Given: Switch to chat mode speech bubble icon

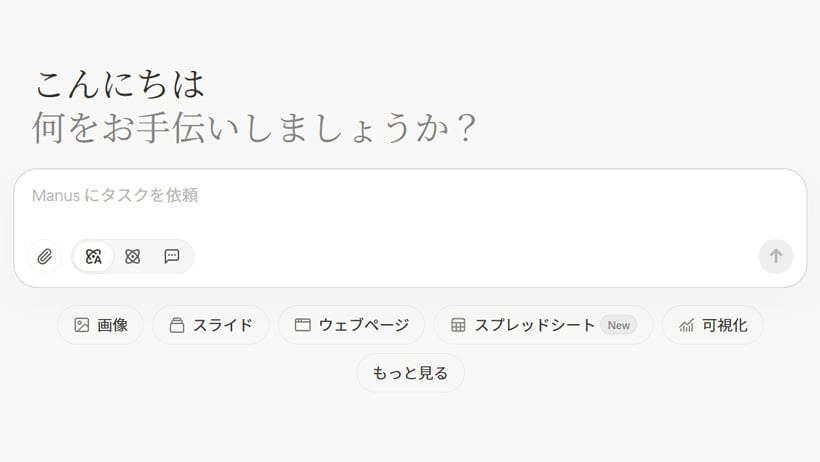Looking at the screenshot, I should tap(172, 256).
